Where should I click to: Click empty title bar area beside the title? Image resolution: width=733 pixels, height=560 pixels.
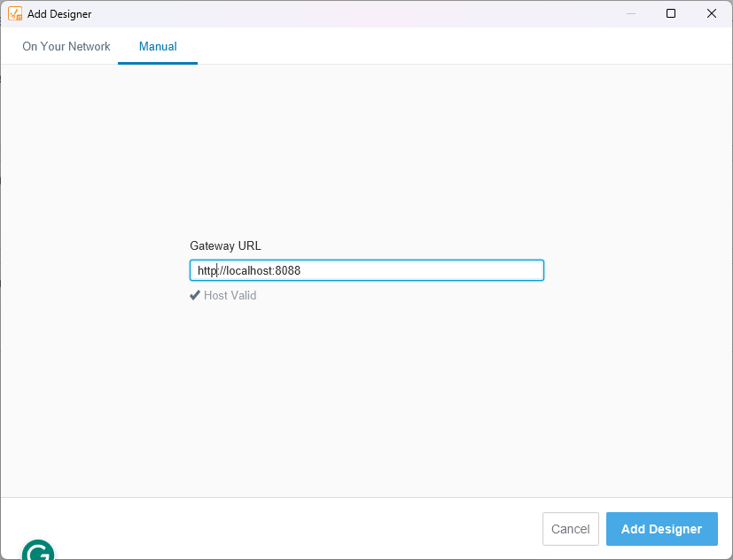tap(355, 13)
